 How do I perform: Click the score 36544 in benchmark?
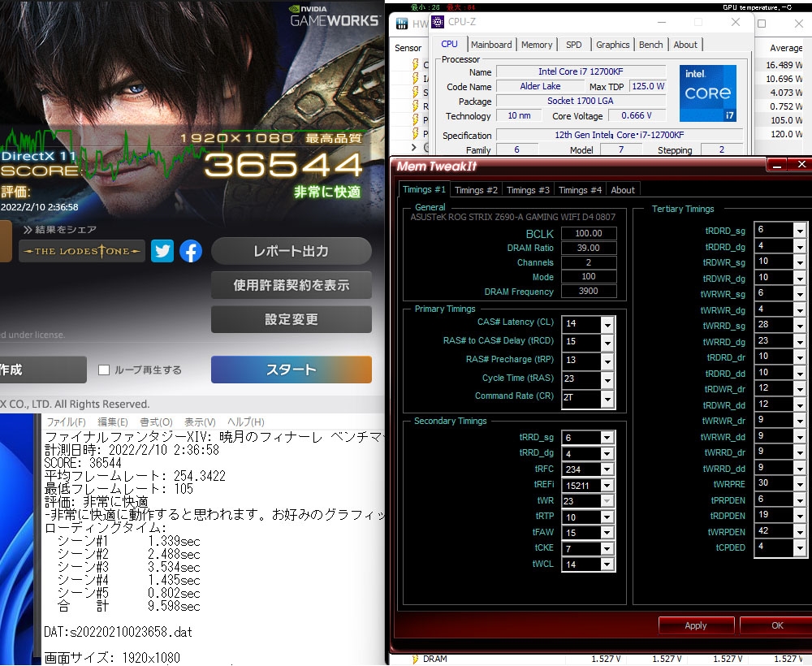click(283, 165)
